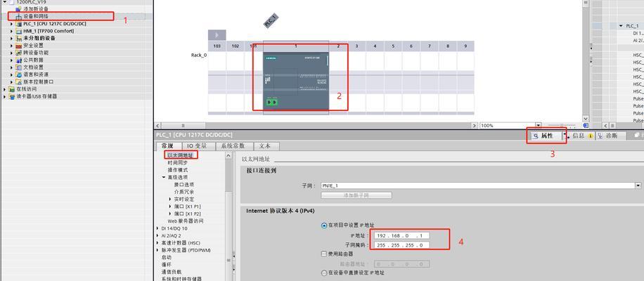Click the Security settings (安全设置) folder icon
644x281 pixels.
tap(18, 46)
